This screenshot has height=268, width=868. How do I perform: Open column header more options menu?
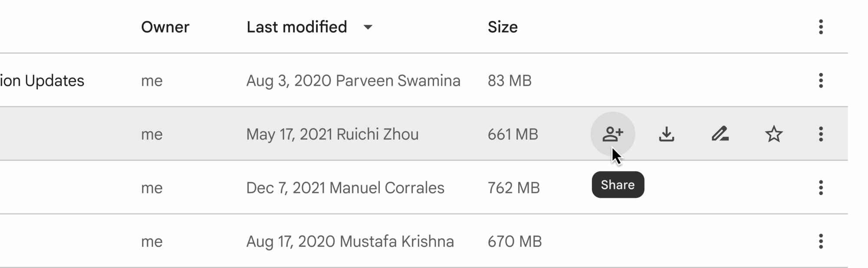click(820, 27)
